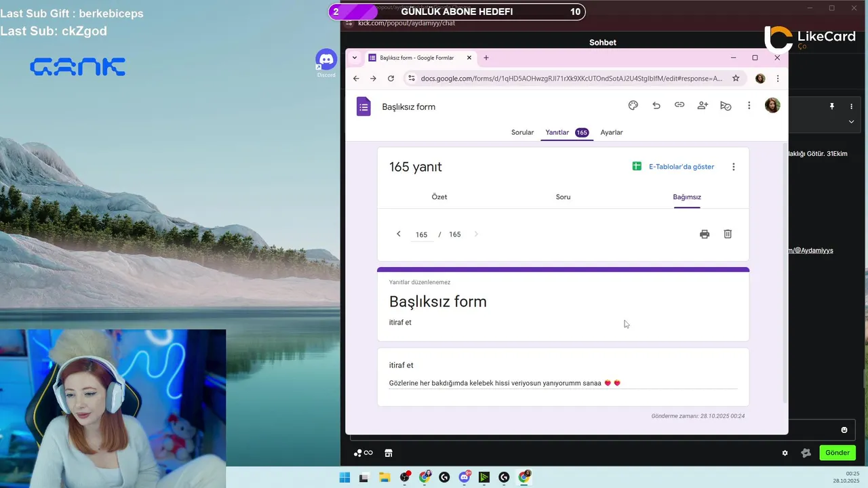The height and width of the screenshot is (488, 868).
Task: Go to previous response arrow
Action: (x=399, y=234)
